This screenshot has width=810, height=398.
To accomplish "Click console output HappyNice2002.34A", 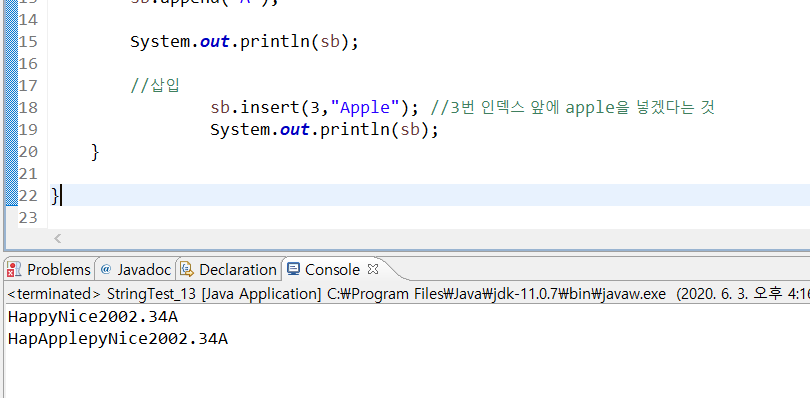I will point(93,317).
